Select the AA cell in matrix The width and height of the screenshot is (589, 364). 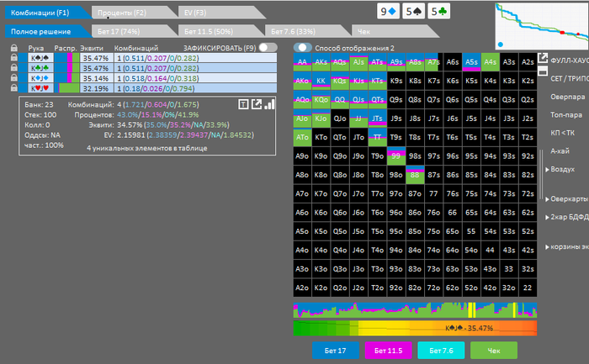pyautogui.click(x=302, y=62)
